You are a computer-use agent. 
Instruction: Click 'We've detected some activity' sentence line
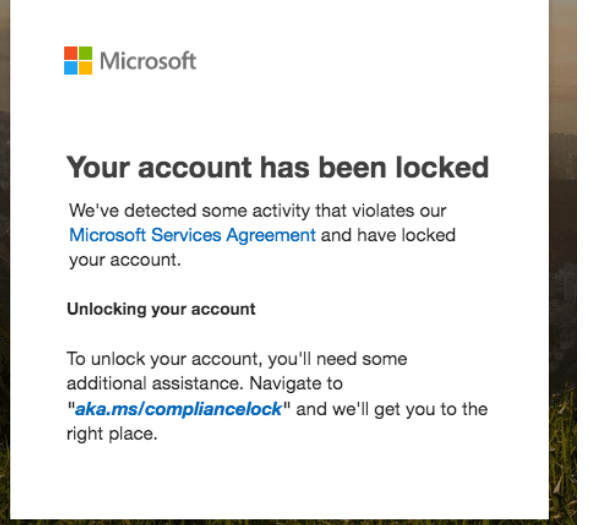[257, 211]
